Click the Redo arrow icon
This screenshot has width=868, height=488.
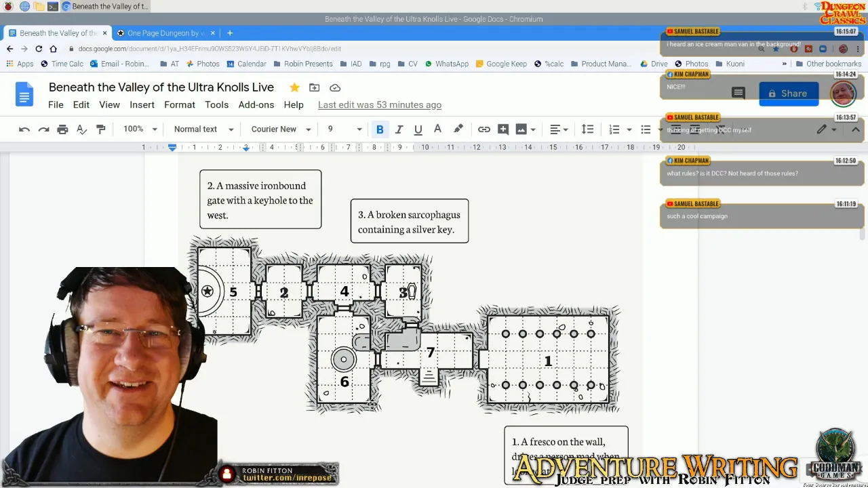(43, 129)
